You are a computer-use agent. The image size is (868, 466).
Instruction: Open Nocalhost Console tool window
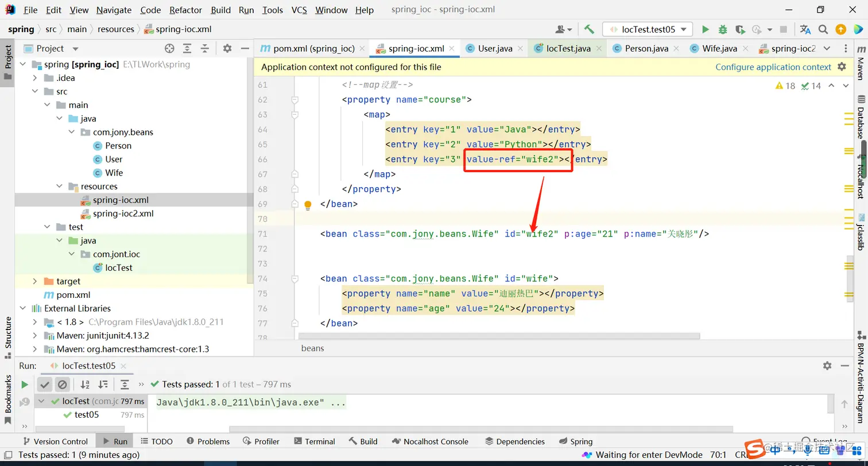point(431,441)
